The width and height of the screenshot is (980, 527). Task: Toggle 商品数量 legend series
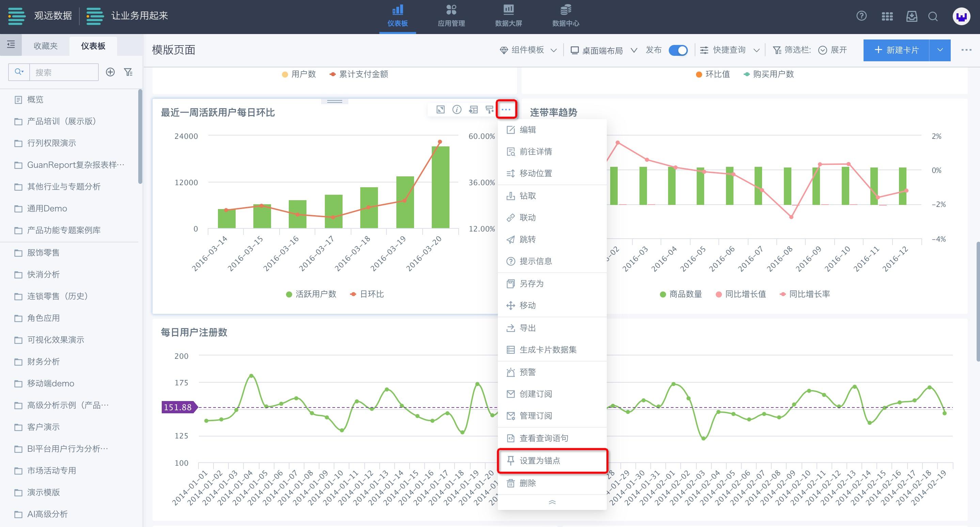point(681,294)
